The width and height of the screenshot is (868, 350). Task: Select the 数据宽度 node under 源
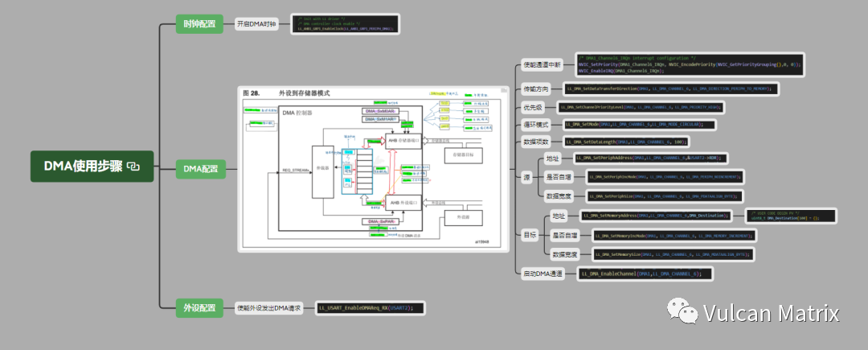tap(559, 196)
